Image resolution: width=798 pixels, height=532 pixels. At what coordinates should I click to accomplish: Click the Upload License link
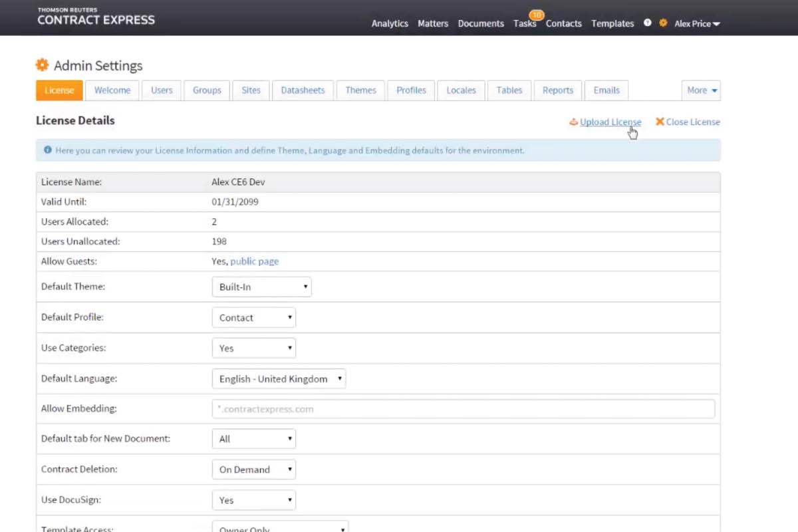[610, 122]
